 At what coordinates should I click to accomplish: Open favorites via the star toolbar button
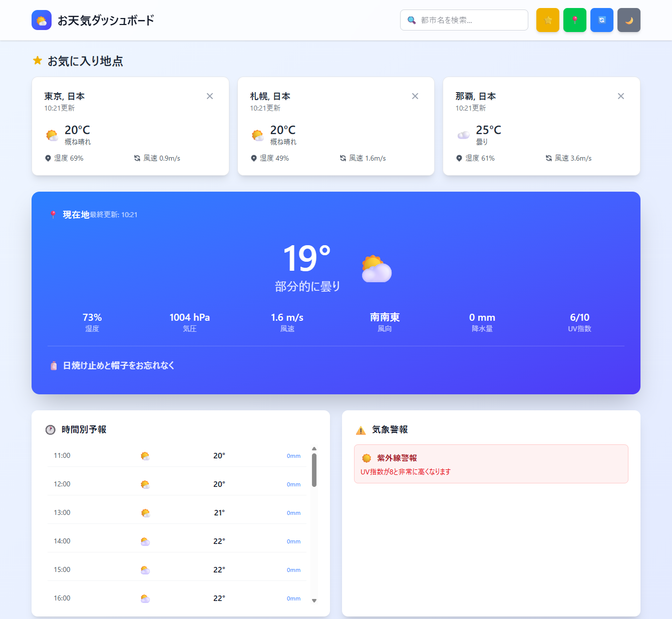547,20
